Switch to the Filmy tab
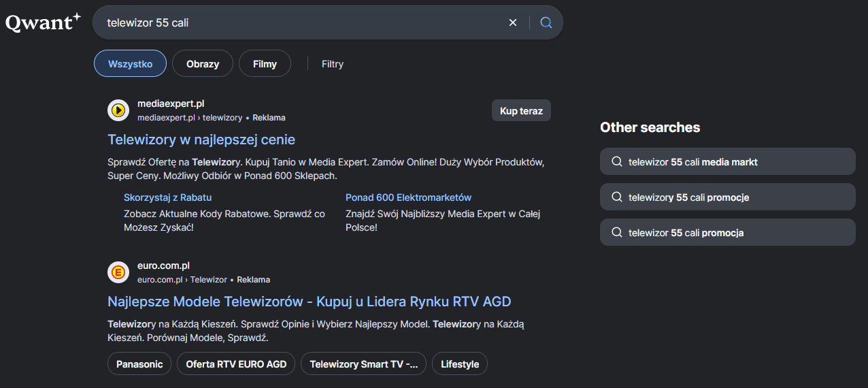The width and height of the screenshot is (868, 388). (x=265, y=64)
